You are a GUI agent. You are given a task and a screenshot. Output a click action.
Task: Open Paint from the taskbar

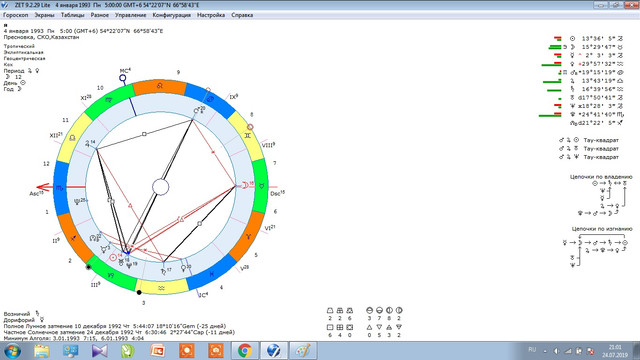(303, 351)
